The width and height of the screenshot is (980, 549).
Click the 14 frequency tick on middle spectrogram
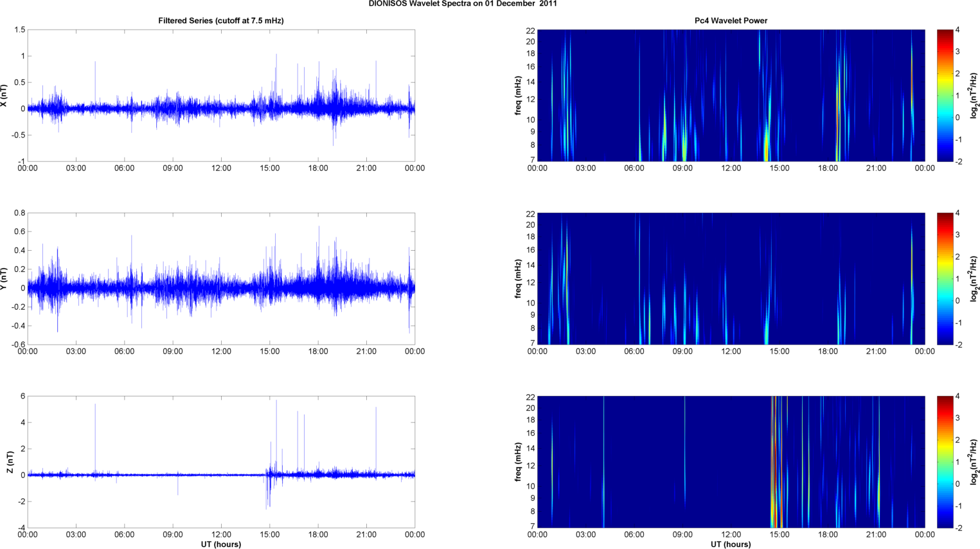(530, 265)
